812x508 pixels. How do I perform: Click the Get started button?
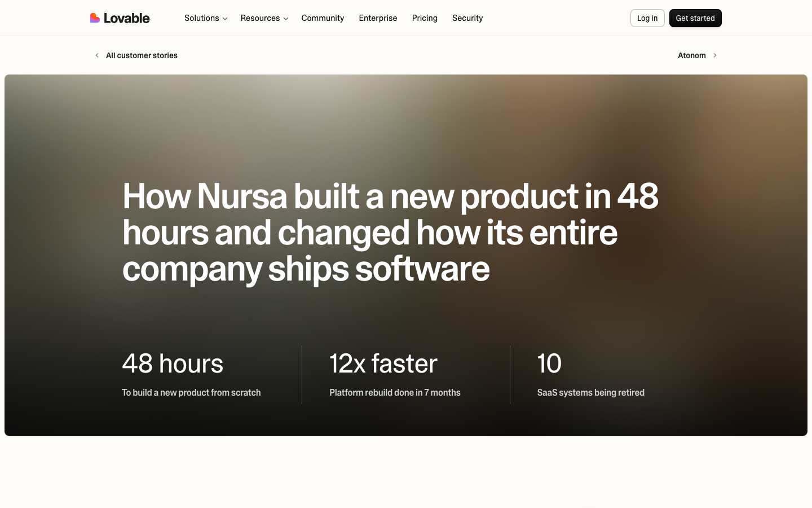[x=695, y=18]
